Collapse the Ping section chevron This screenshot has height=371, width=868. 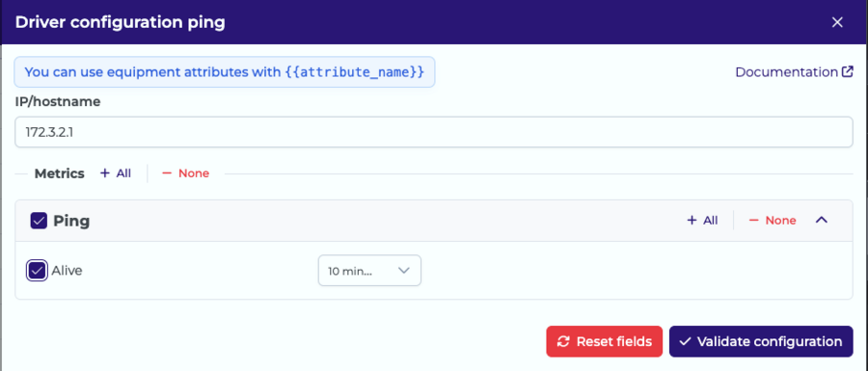point(822,220)
